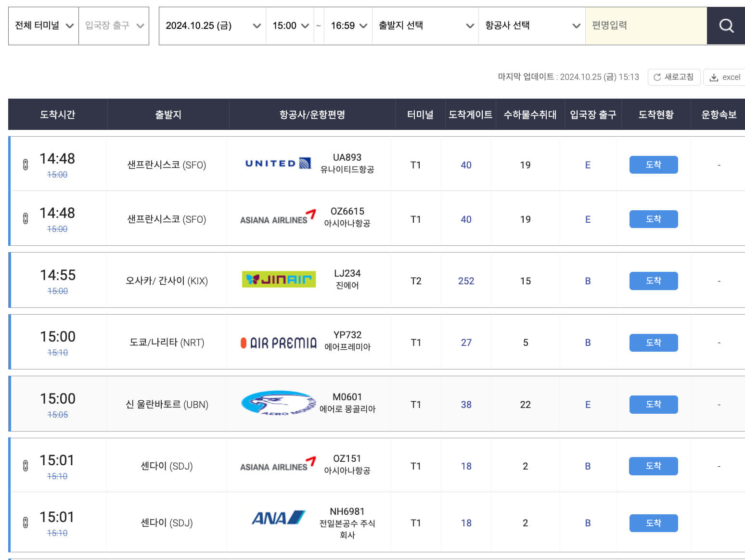
Task: Click the 편명입력 flight number input field
Action: tap(646, 25)
